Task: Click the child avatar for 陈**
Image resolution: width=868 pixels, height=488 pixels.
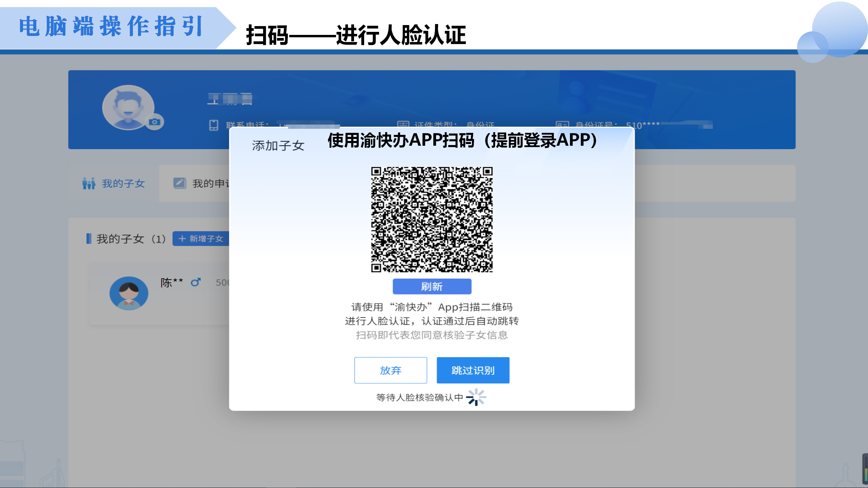Action: pos(129,293)
